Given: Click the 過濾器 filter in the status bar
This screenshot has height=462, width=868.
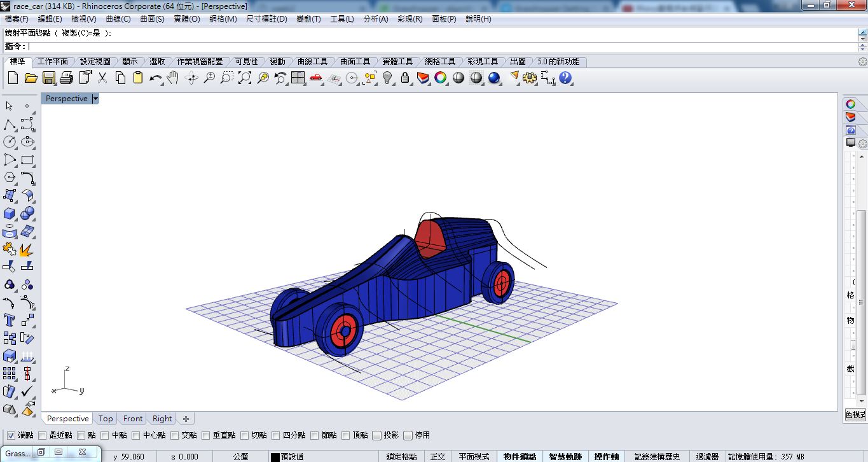Looking at the screenshot, I should pyautogui.click(x=707, y=456).
